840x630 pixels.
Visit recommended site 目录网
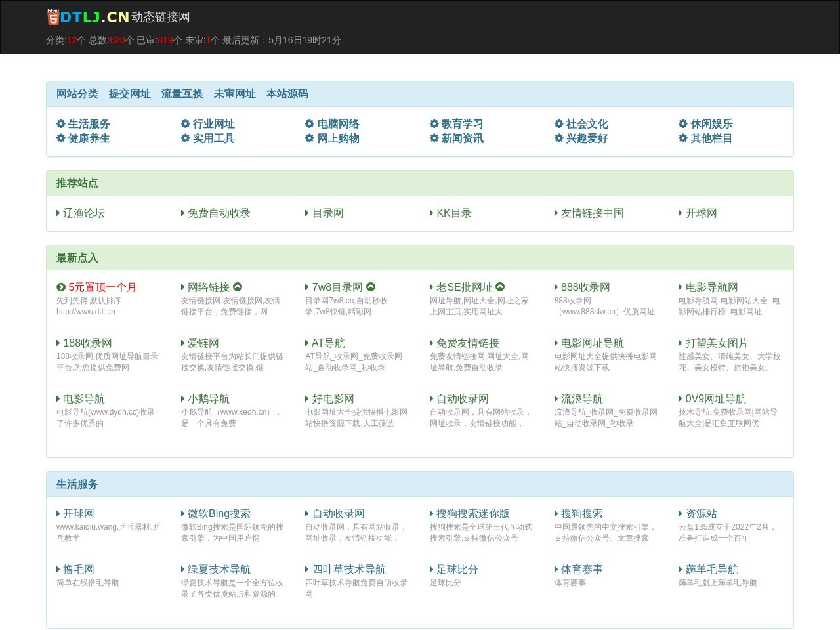[328, 213]
